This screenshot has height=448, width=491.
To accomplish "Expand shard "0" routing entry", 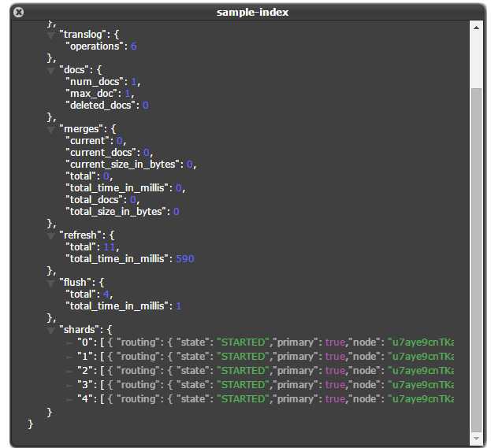I will [x=70, y=342].
